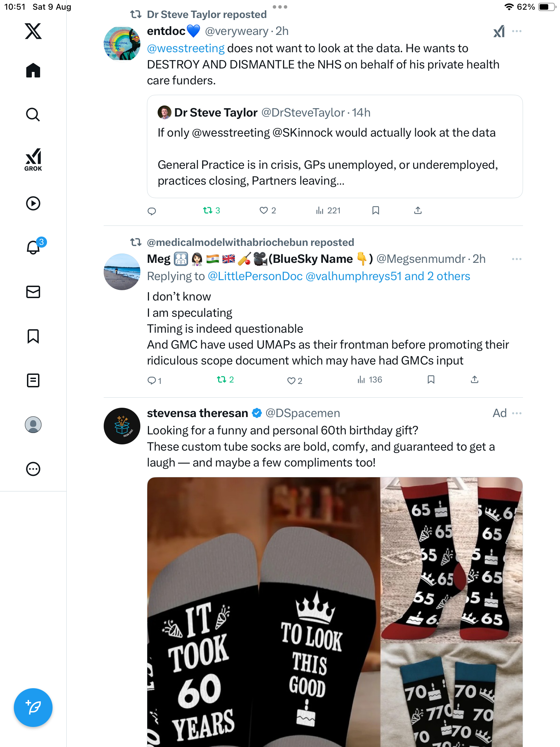Click the @wesstreeting mention link
This screenshot has height=747, width=560.
click(x=186, y=48)
